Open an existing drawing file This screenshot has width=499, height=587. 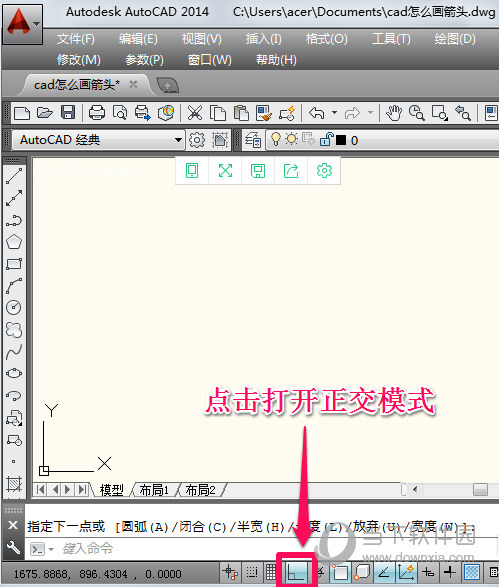pyautogui.click(x=45, y=113)
